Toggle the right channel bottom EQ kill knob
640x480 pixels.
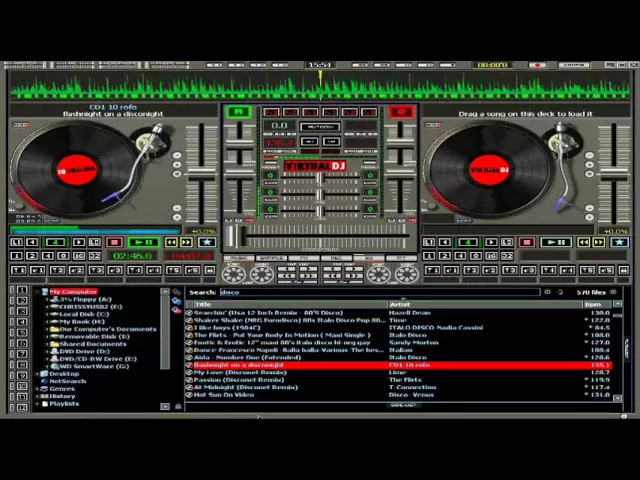tap(370, 209)
